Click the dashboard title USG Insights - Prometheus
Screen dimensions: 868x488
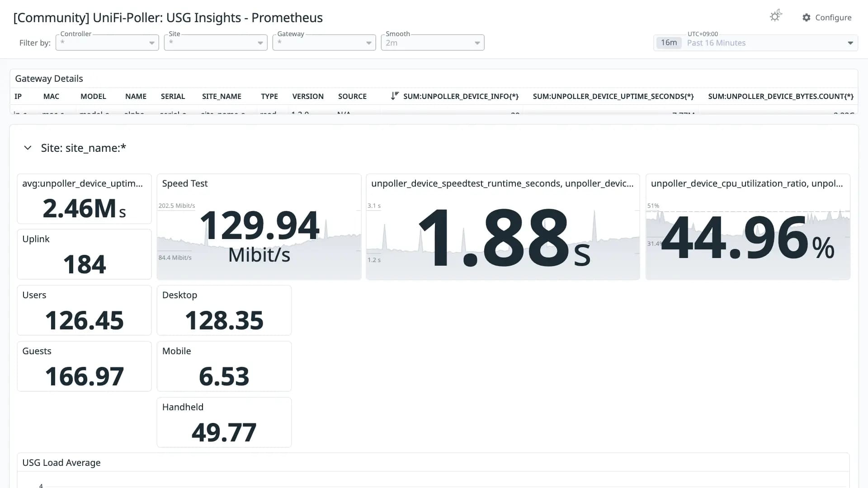point(168,18)
